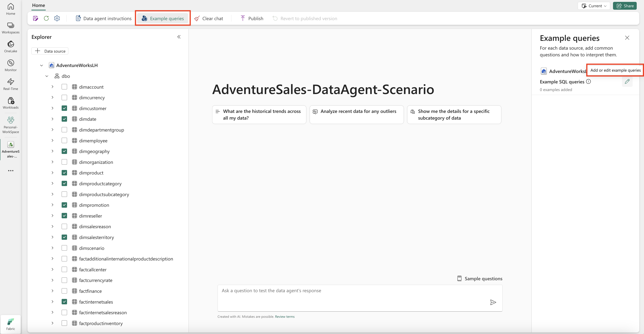Check the dimaccount table checkbox
Screen dimensions: 644x334
pyautogui.click(x=64, y=87)
